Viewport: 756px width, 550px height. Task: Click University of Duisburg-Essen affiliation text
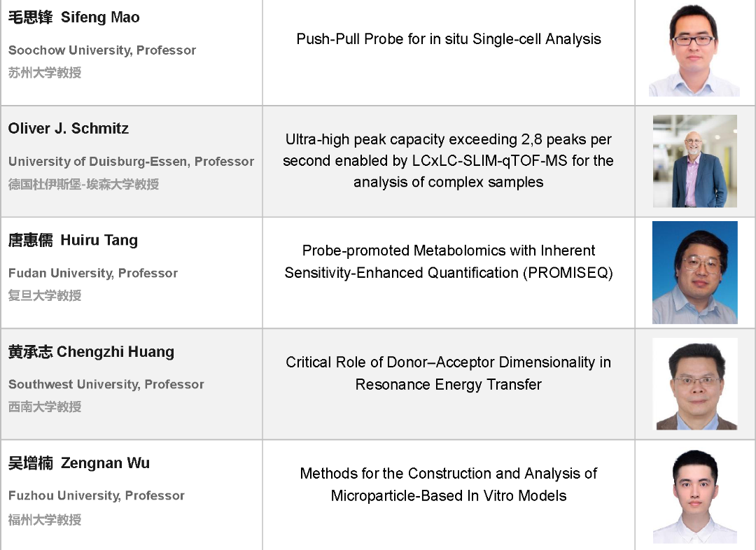(x=131, y=162)
